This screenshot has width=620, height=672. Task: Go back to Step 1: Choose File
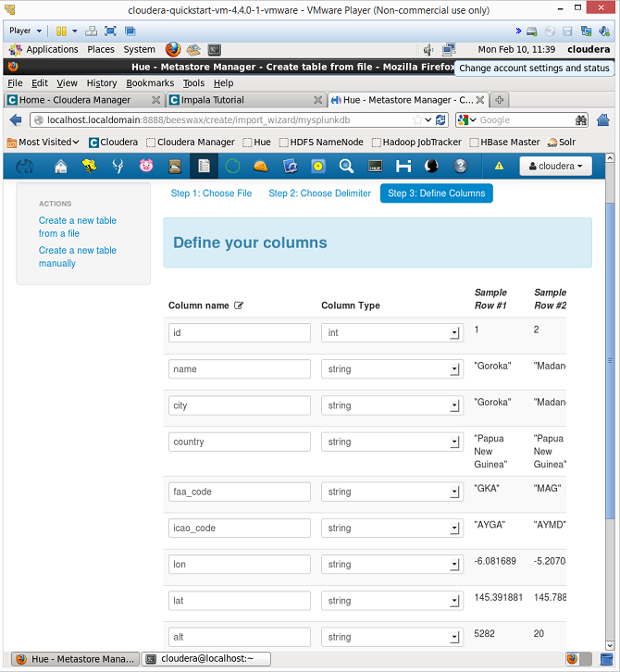211,193
